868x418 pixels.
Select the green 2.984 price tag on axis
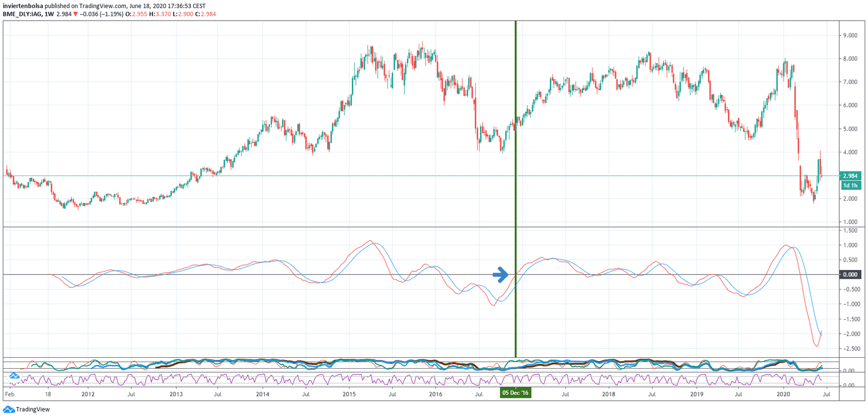pyautogui.click(x=850, y=176)
